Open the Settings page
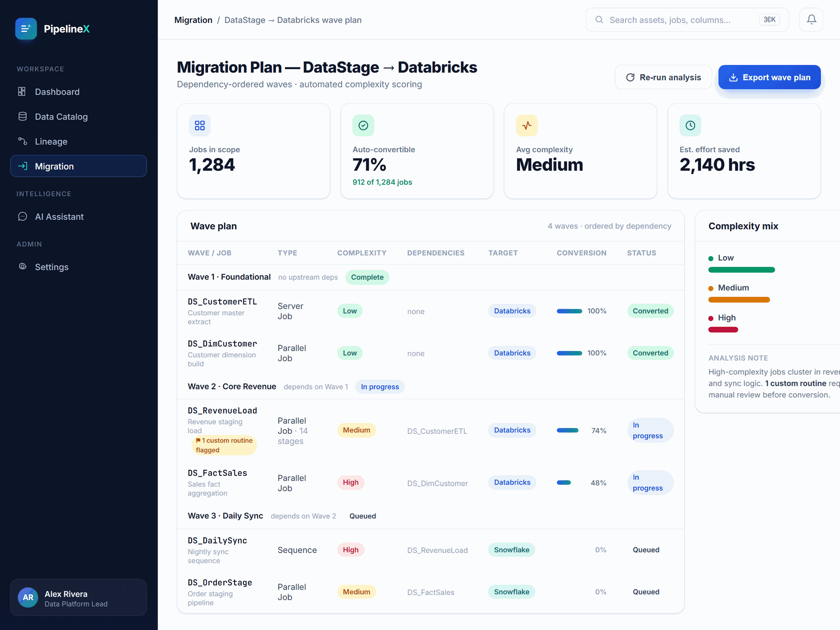 78,267
